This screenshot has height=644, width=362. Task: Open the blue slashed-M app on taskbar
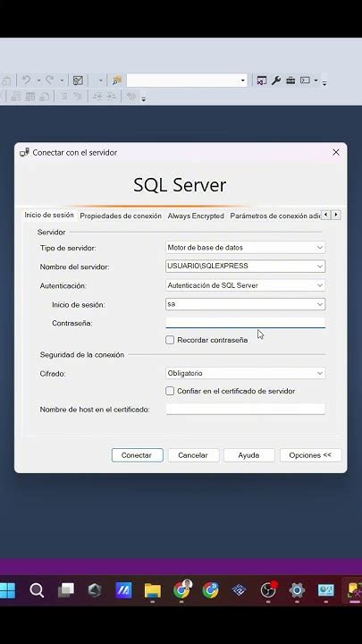pos(123,590)
